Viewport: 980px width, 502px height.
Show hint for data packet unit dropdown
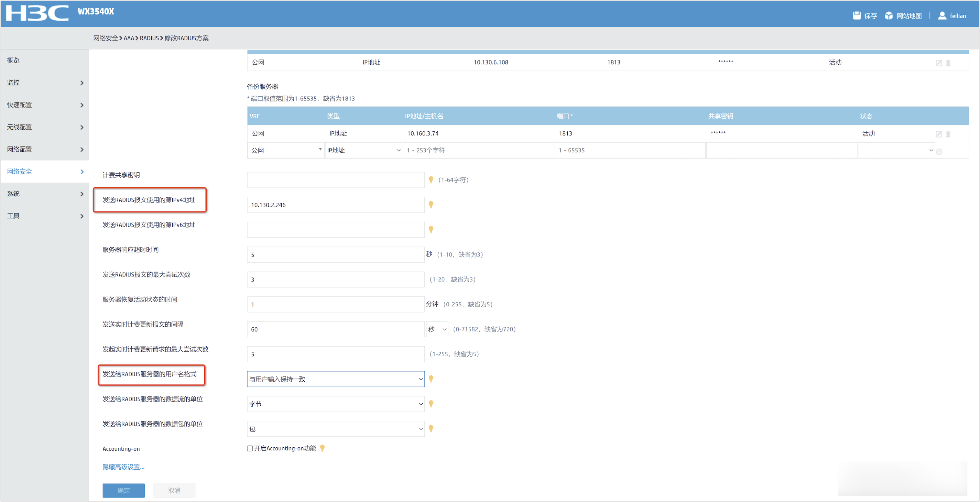tap(431, 429)
